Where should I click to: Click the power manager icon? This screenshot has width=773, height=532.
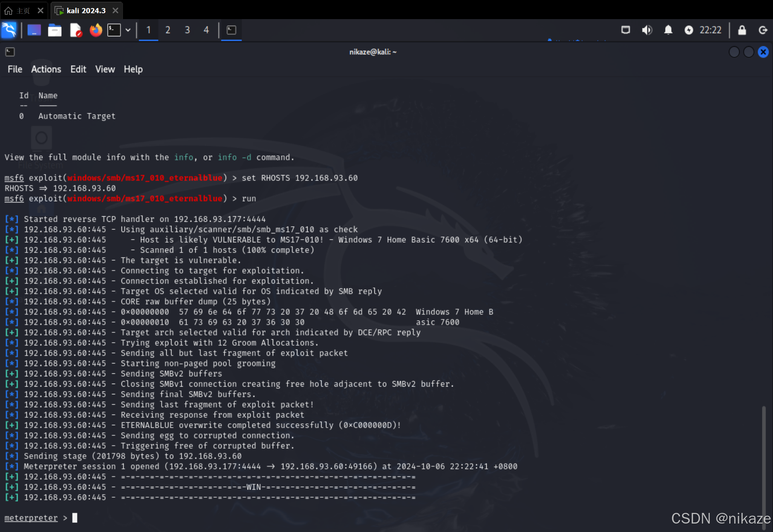coord(689,30)
